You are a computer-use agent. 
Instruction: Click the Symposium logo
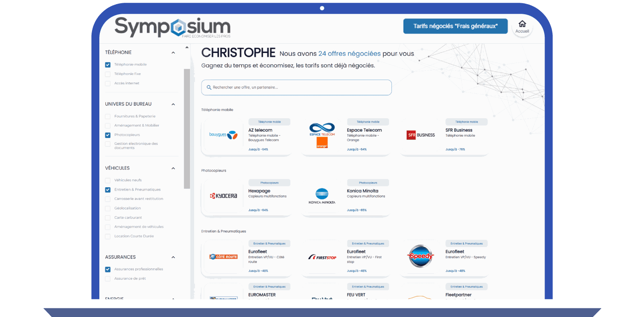click(172, 27)
